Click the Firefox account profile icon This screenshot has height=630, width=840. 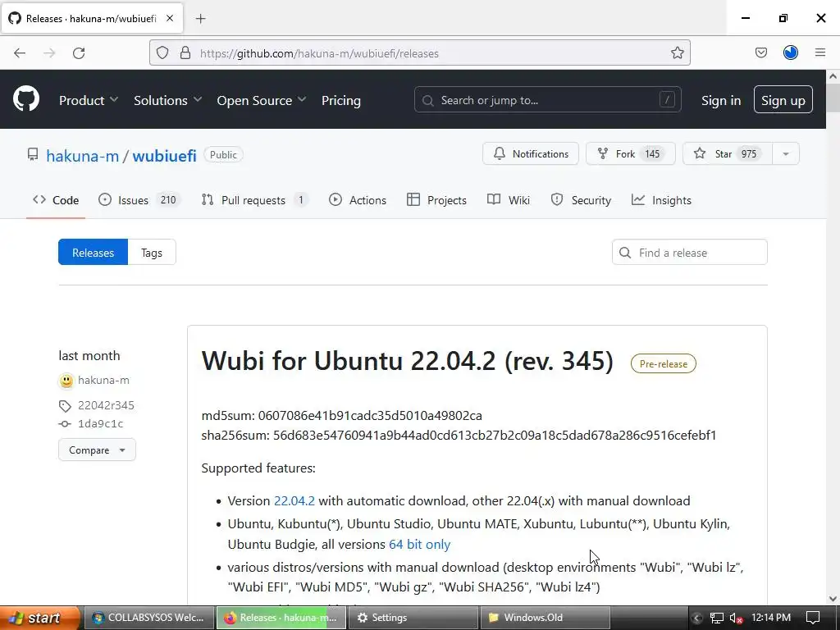click(791, 52)
